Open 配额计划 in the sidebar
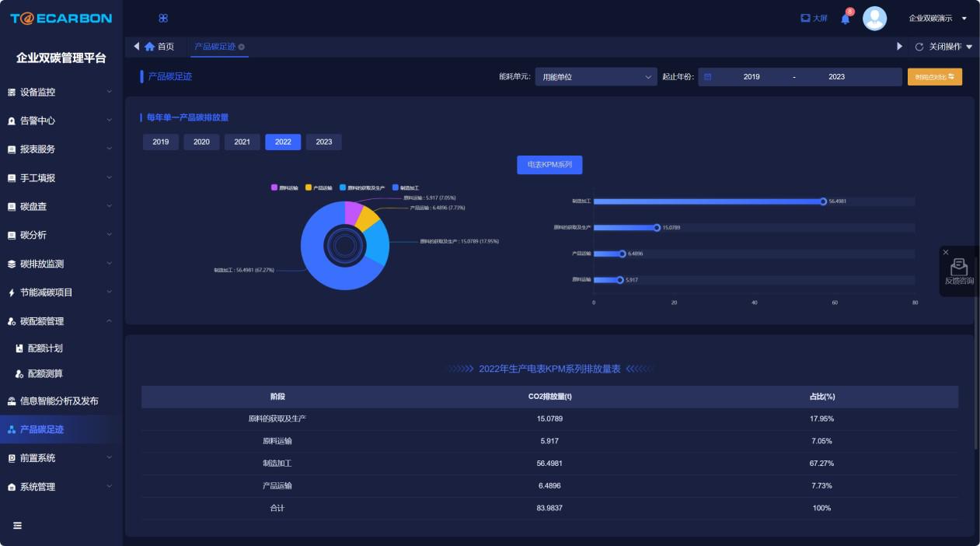Viewport: 980px width, 546px height. [45, 348]
